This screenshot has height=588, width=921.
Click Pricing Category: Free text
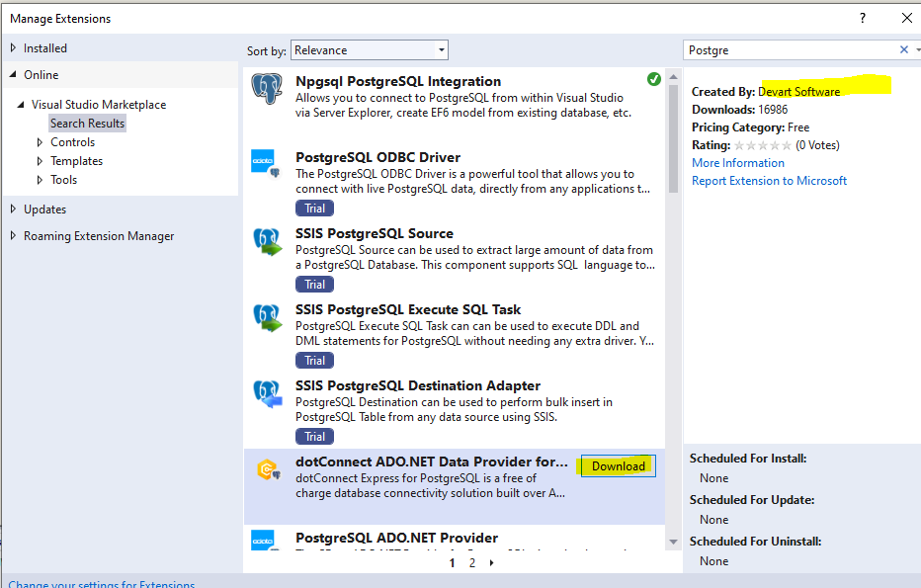[x=750, y=126]
